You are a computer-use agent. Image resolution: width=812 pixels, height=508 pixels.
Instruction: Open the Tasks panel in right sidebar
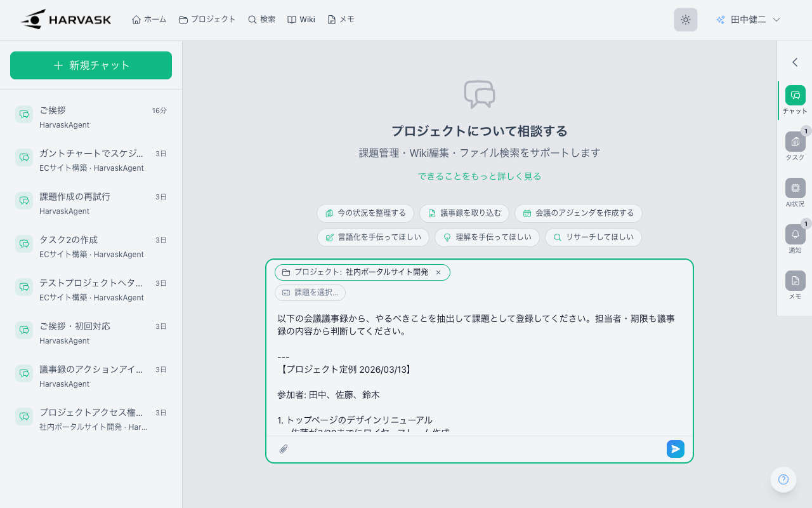pyautogui.click(x=795, y=142)
